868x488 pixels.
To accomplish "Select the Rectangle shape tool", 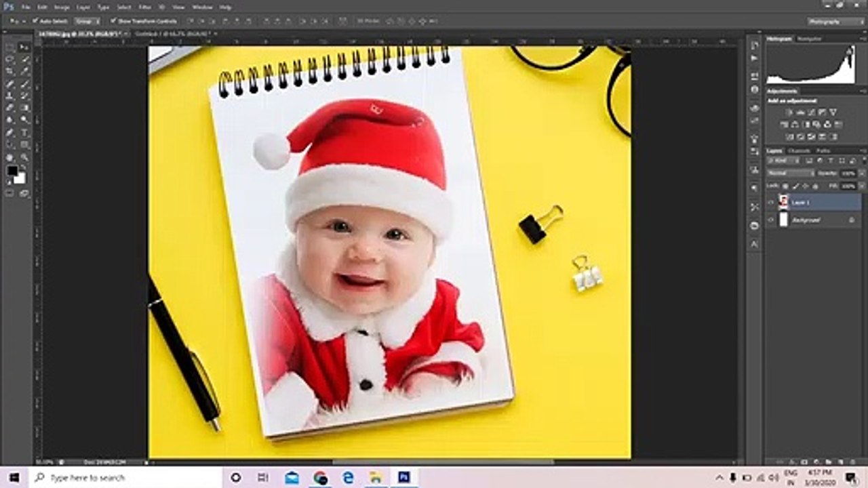I will [24, 144].
